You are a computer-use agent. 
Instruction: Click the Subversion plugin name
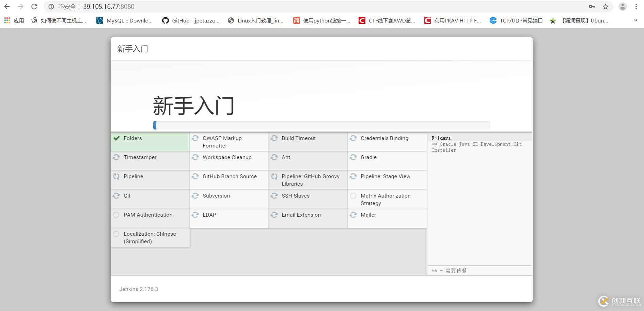tap(216, 196)
